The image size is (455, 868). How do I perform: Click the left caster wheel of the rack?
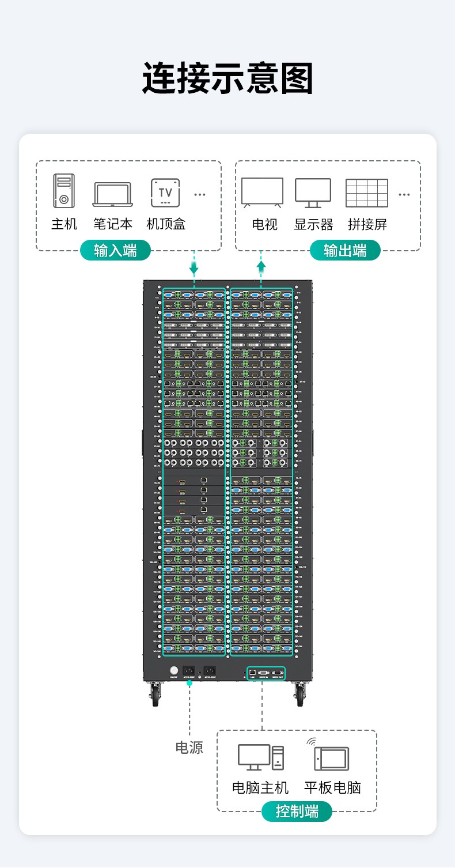point(156,695)
